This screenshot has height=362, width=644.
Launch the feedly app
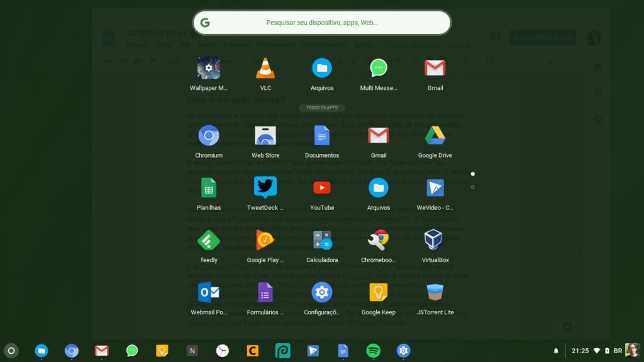[x=209, y=241]
